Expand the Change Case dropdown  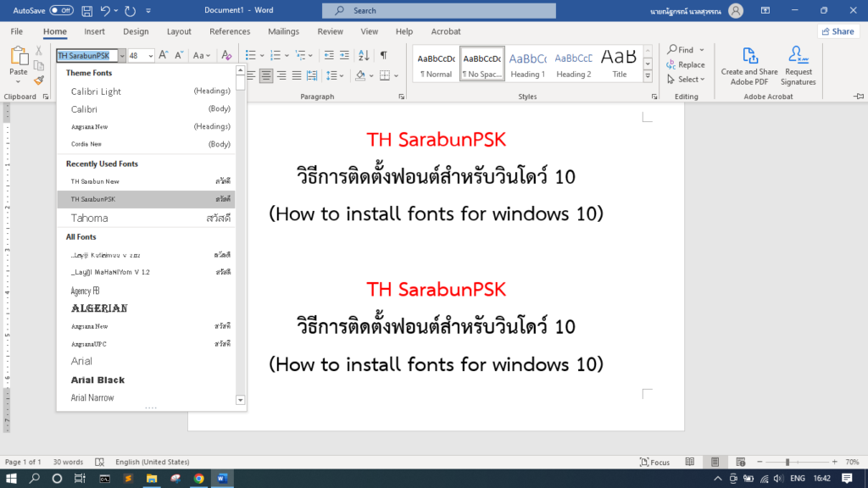click(202, 55)
